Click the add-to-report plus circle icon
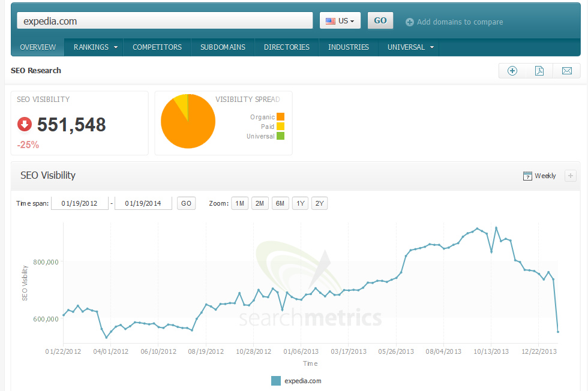The height and width of the screenshot is (391, 588). pos(512,71)
